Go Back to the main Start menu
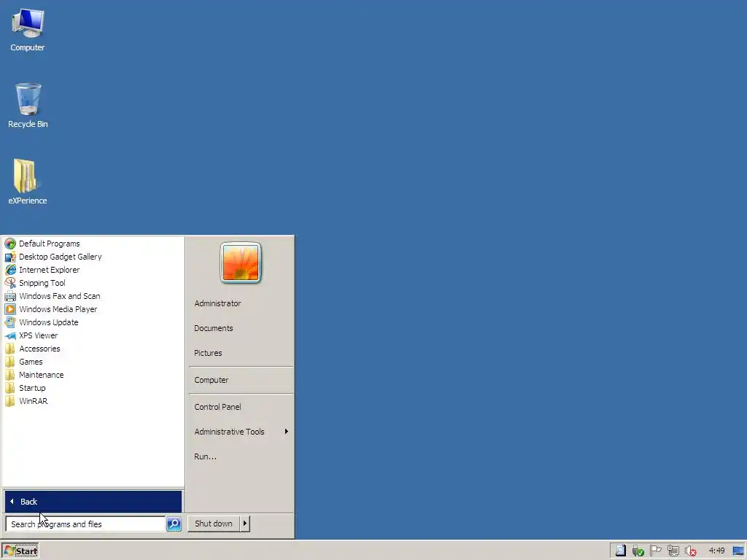This screenshot has height=560, width=747. pyautogui.click(x=93, y=502)
